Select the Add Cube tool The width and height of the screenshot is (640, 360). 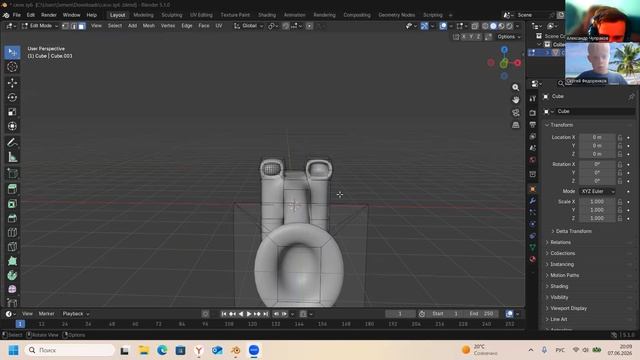click(12, 173)
